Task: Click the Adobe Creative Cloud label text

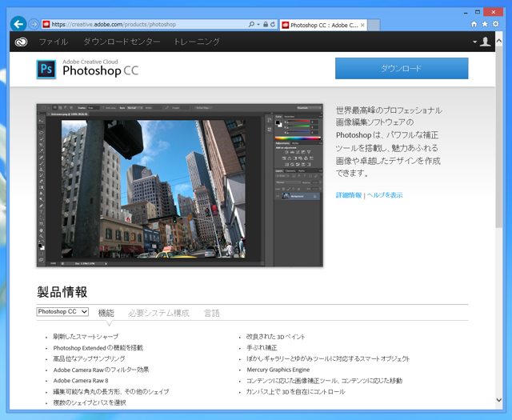Action: click(90, 62)
